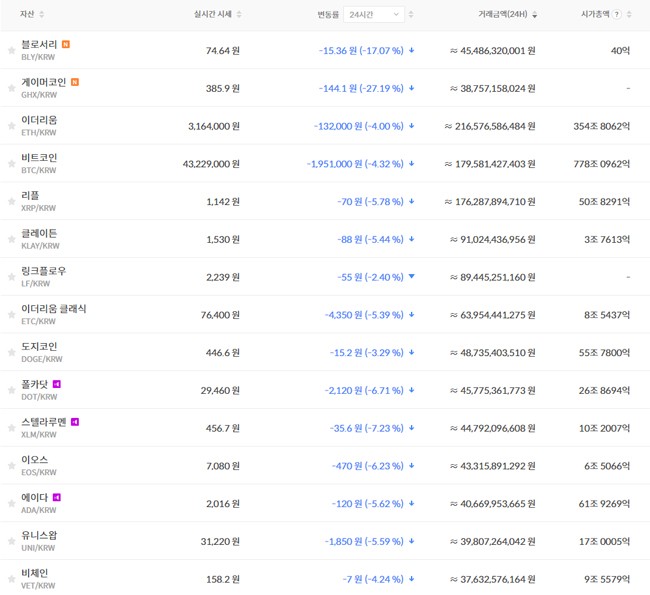Click the 시가총액 help question mark
This screenshot has height=595, width=650.
[x=617, y=15]
